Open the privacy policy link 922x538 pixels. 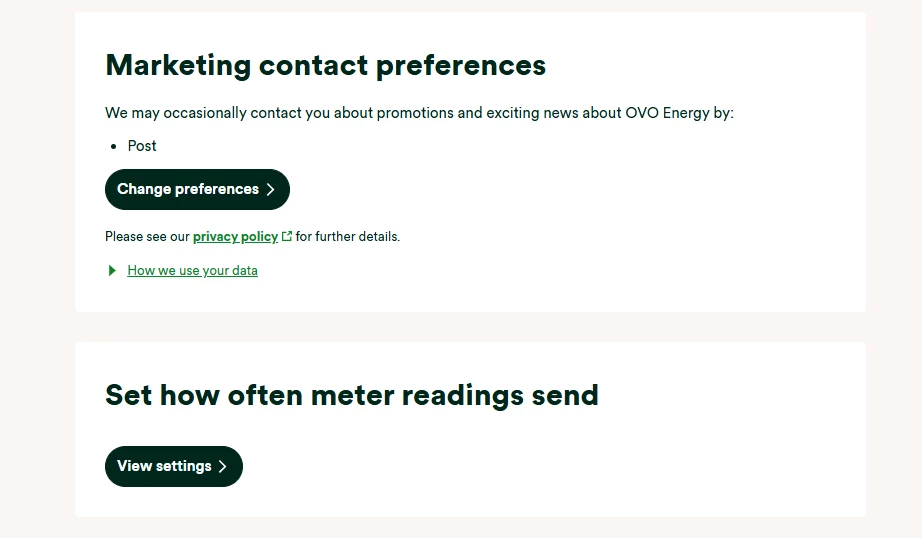(x=235, y=237)
